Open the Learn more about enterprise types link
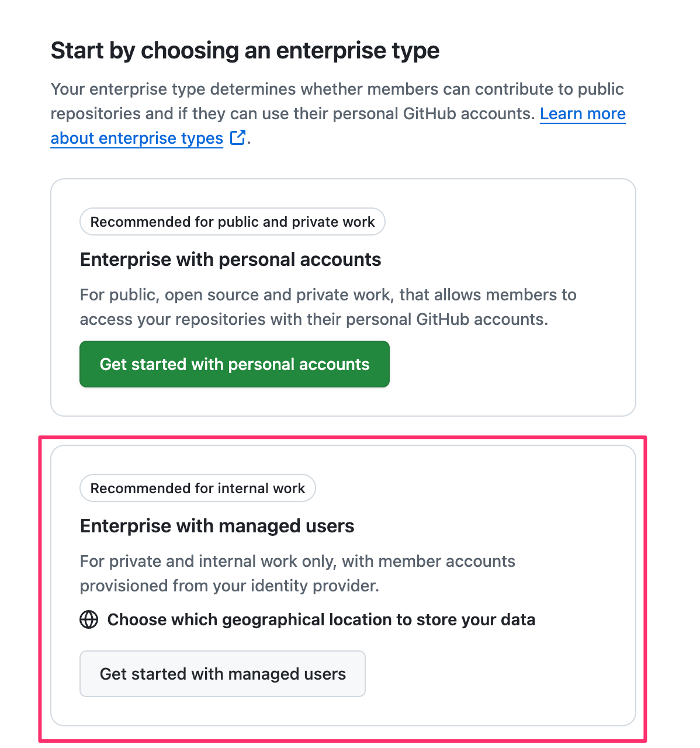This screenshot has width=700, height=748. tap(582, 114)
